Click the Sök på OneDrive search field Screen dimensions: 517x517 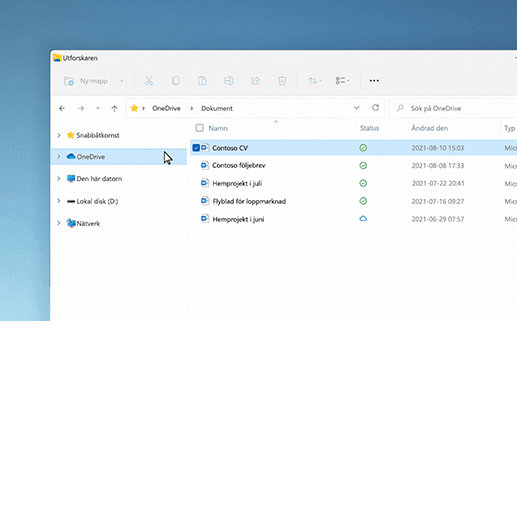coord(453,108)
